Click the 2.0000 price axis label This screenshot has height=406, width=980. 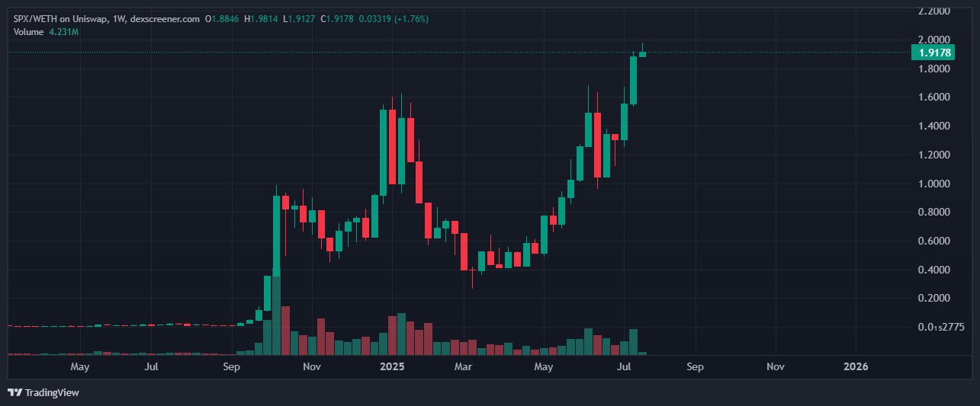pos(934,40)
